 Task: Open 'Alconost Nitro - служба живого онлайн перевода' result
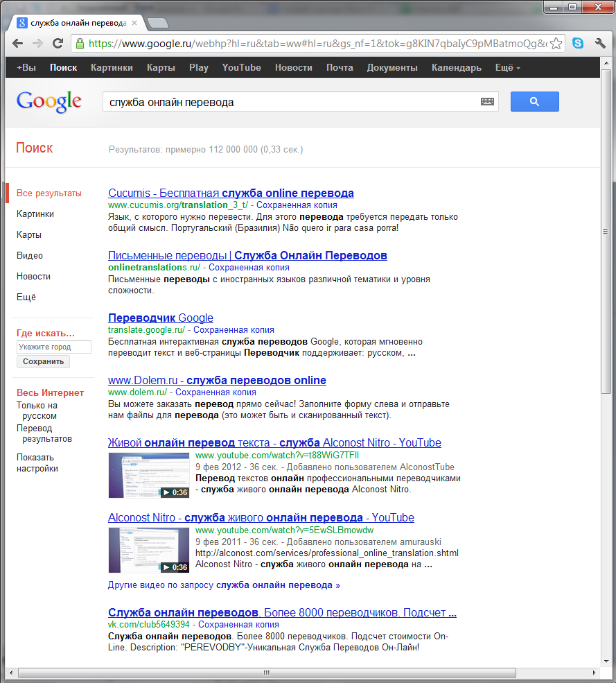click(261, 517)
